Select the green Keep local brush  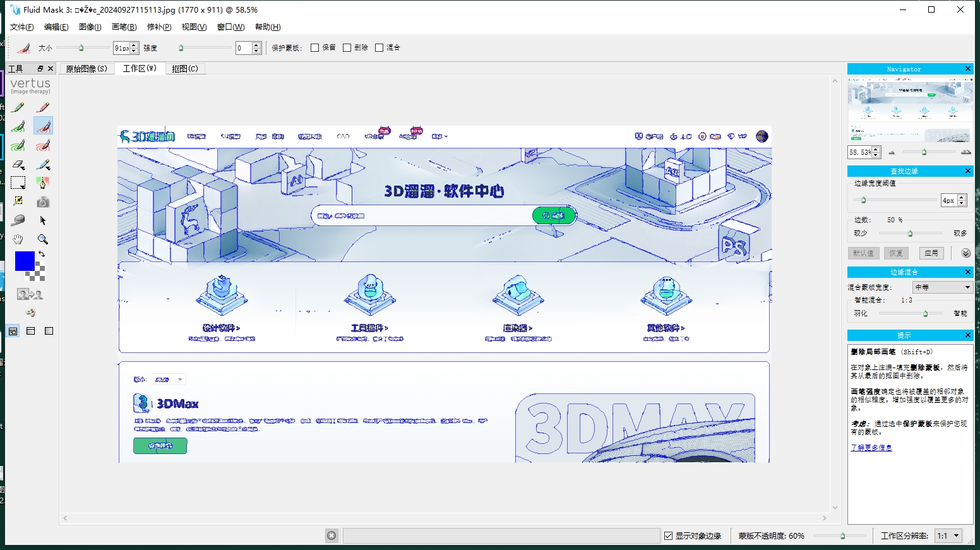[x=18, y=126]
